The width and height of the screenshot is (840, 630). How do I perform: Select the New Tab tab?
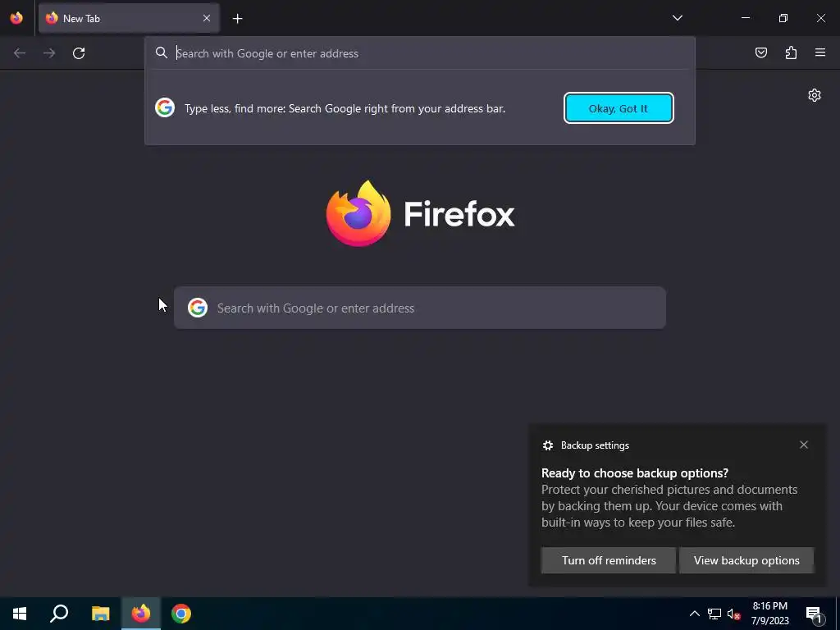coord(129,18)
